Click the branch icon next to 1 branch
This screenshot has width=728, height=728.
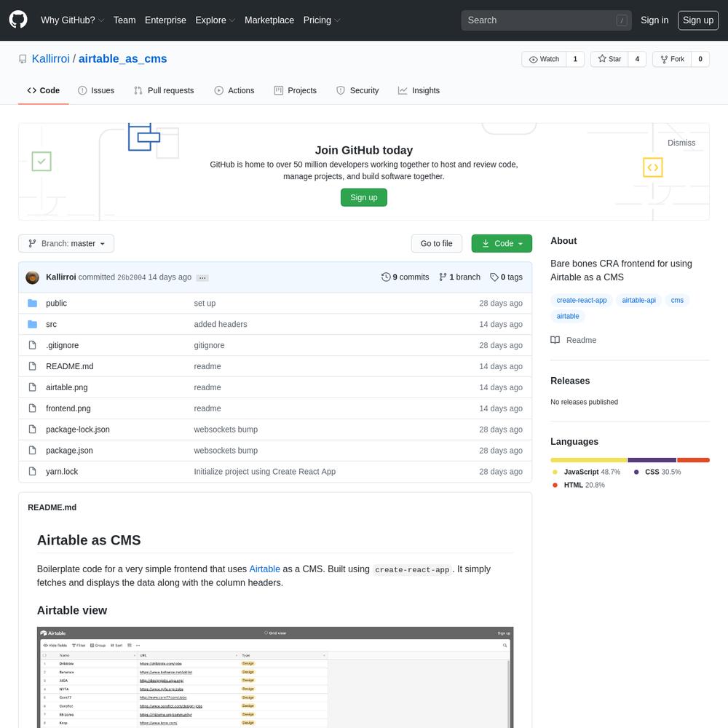[x=443, y=277]
